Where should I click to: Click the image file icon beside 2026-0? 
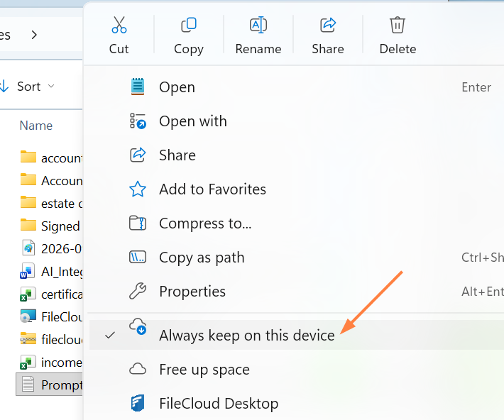[28, 248]
